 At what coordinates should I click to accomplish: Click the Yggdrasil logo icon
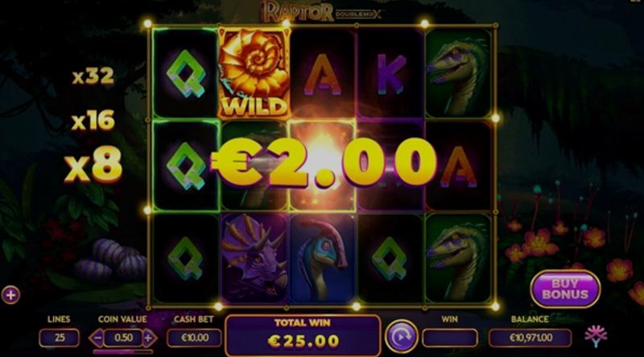tap(596, 336)
